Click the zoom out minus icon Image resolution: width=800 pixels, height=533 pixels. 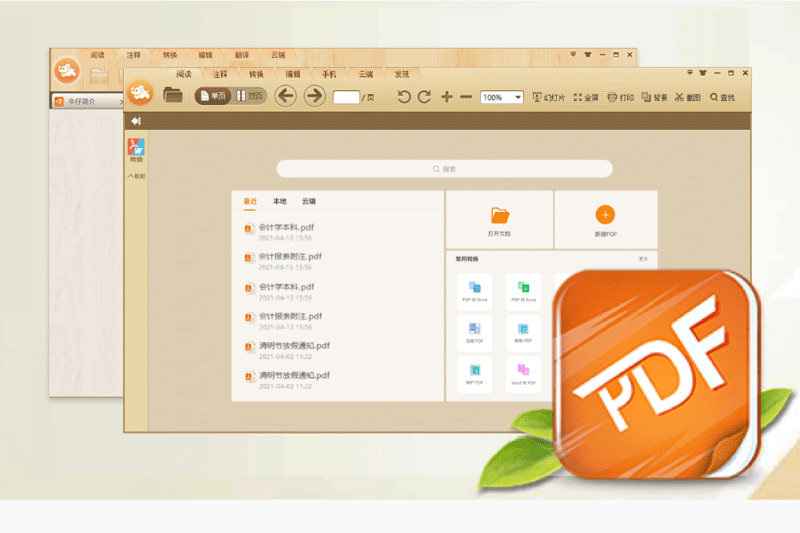pyautogui.click(x=466, y=97)
